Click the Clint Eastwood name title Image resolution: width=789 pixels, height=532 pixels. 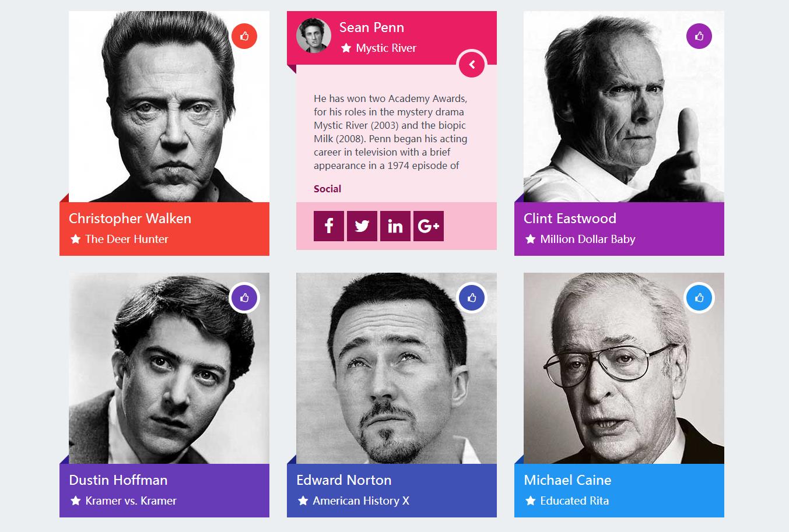pos(570,219)
